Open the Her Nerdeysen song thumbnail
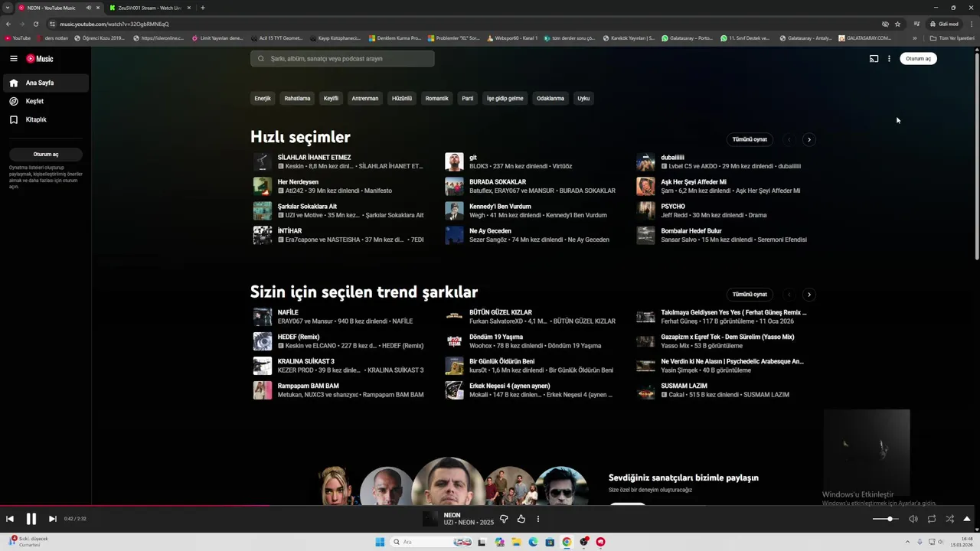 point(263,186)
